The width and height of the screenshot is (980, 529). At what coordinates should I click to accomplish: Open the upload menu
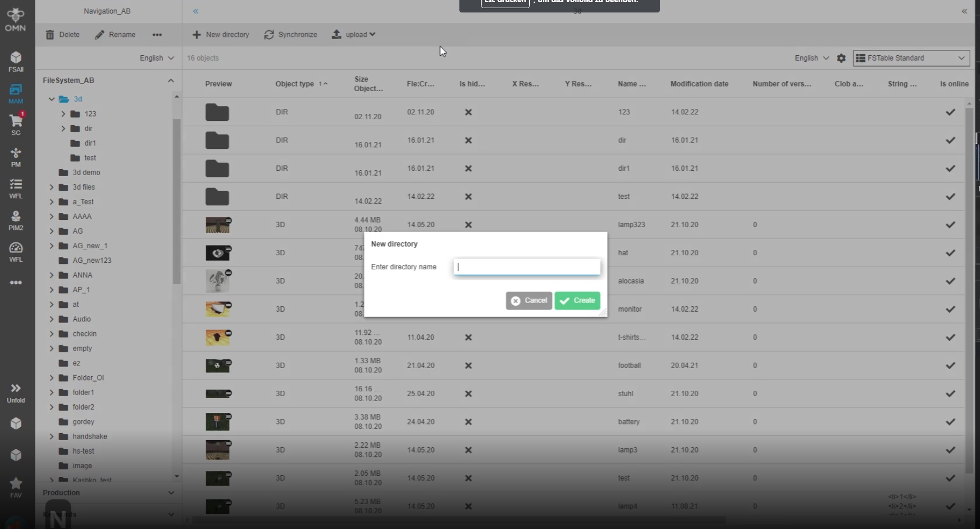354,35
